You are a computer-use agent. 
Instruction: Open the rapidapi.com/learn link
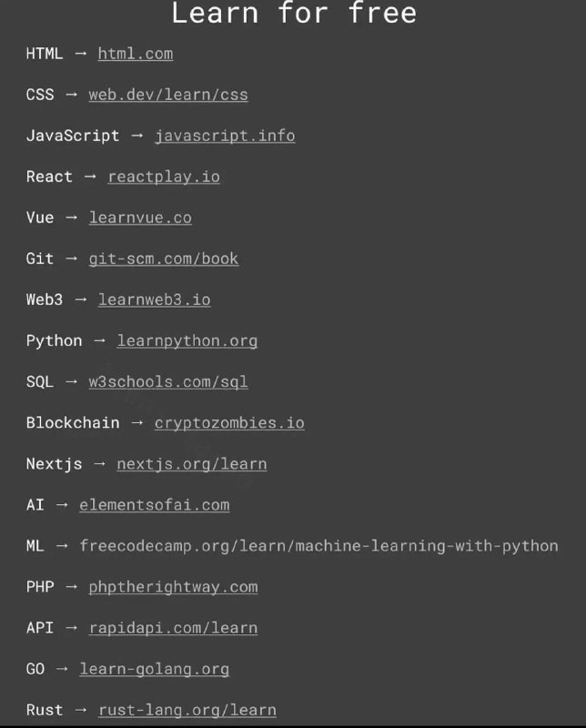(173, 628)
